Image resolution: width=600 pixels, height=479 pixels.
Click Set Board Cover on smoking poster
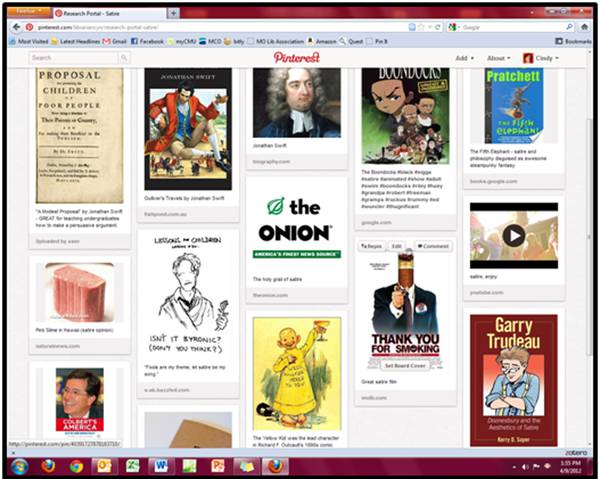405,365
